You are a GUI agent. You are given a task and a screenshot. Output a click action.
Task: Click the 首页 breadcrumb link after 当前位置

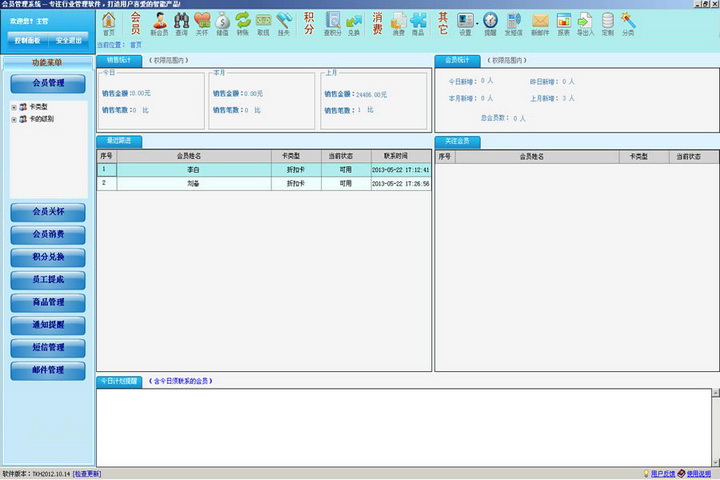(x=136, y=45)
